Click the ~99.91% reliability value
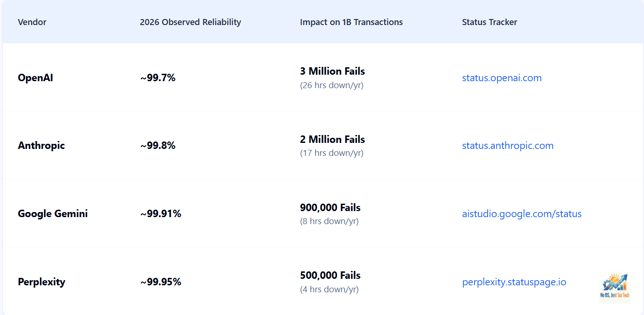The image size is (644, 315). (161, 214)
